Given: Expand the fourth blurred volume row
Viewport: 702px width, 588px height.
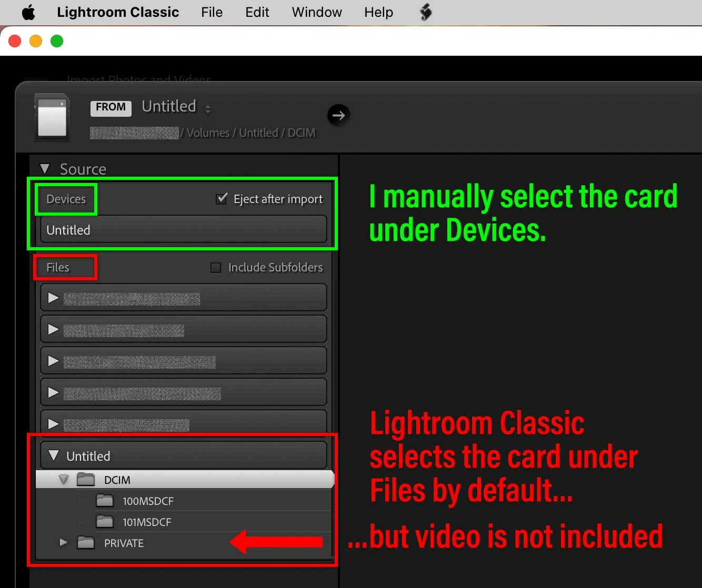Looking at the screenshot, I should pos(53,393).
